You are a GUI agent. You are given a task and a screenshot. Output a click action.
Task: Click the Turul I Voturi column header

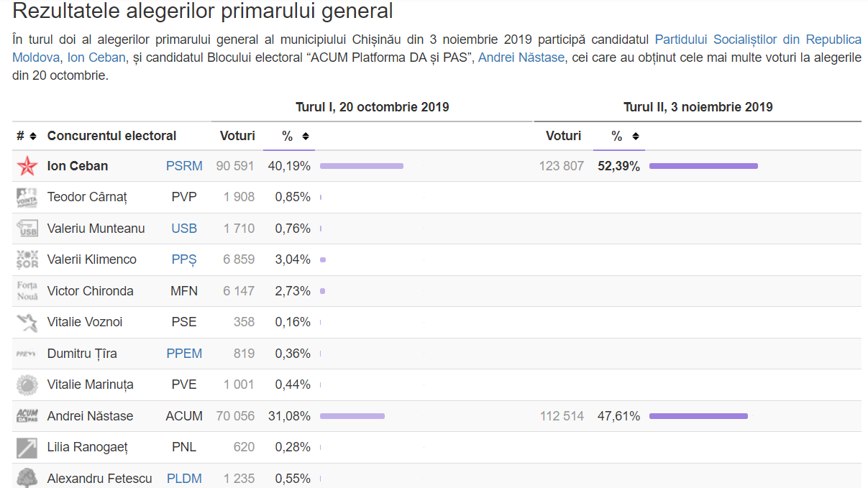pyautogui.click(x=237, y=136)
